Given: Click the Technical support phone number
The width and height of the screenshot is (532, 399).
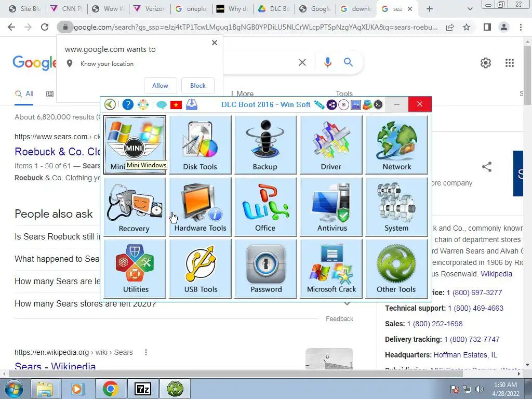Looking at the screenshot, I should [x=476, y=308].
